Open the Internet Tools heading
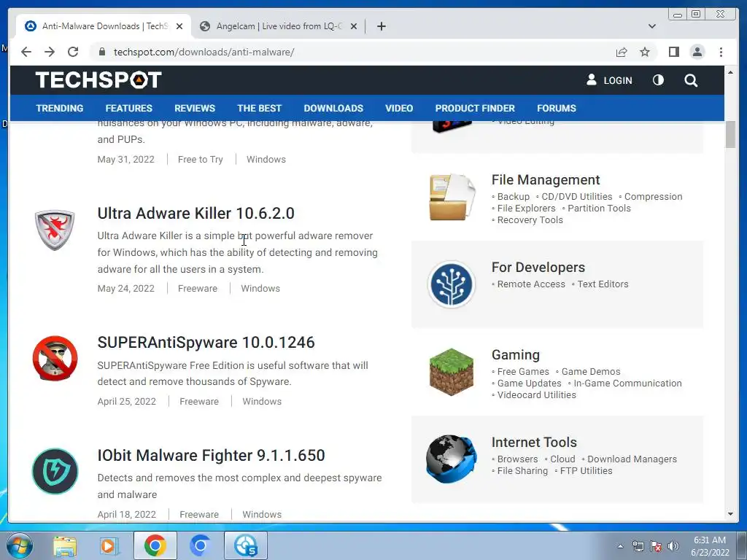Image resolution: width=747 pixels, height=560 pixels. tap(534, 443)
